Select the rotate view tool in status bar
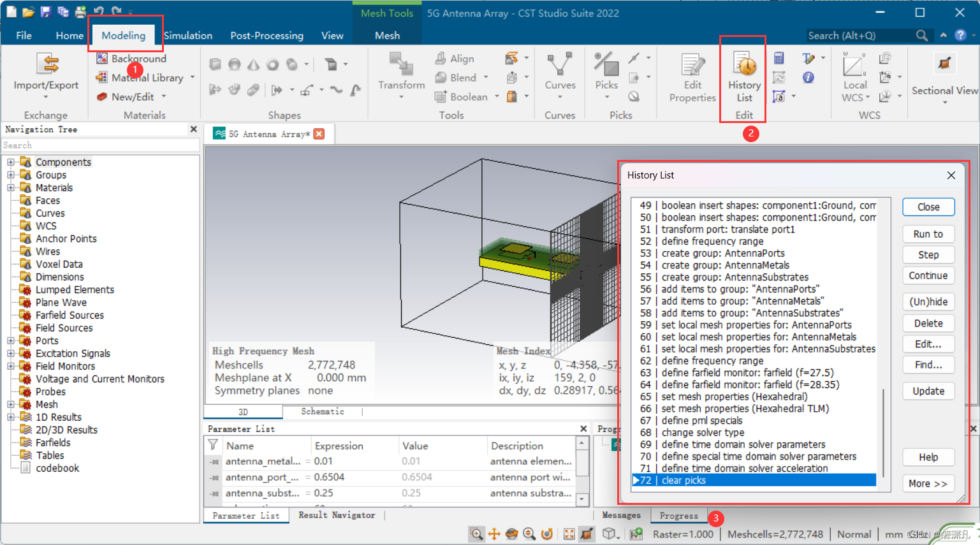This screenshot has height=545, width=980. [x=511, y=534]
